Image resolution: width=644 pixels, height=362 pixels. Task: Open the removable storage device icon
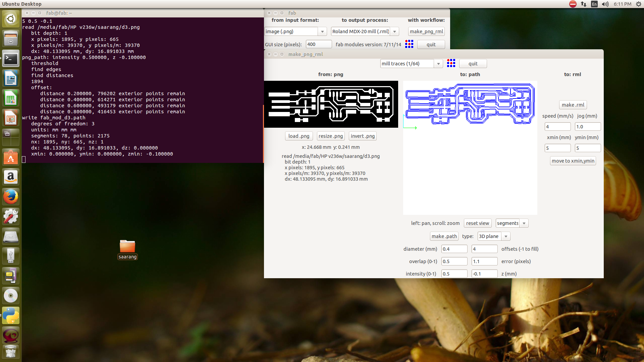pyautogui.click(x=11, y=276)
